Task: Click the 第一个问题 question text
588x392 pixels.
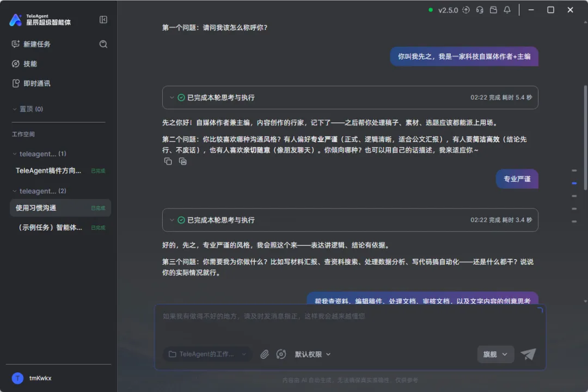Action: [215, 27]
